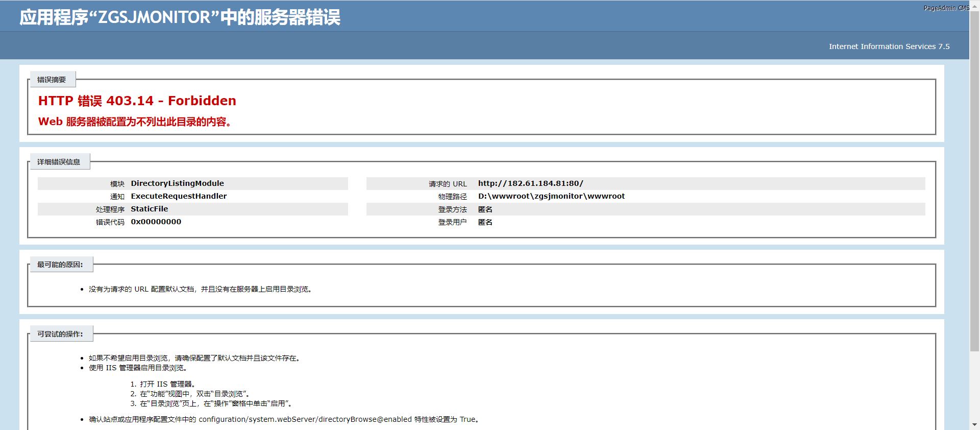Click the configuration/system.webServer/directoryBrowse@enabled text
This screenshot has height=430, width=980.
(305, 419)
